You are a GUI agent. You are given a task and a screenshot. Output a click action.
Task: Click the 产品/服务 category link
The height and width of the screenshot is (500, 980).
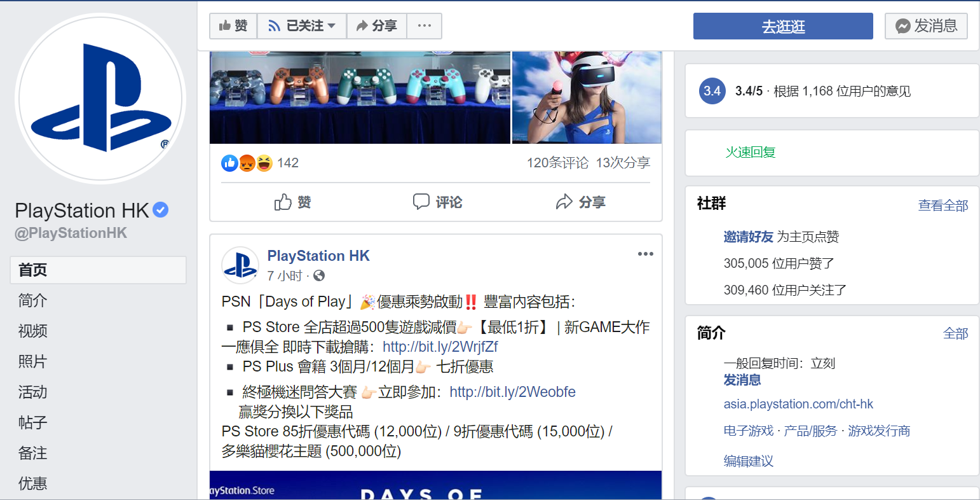[810, 431]
